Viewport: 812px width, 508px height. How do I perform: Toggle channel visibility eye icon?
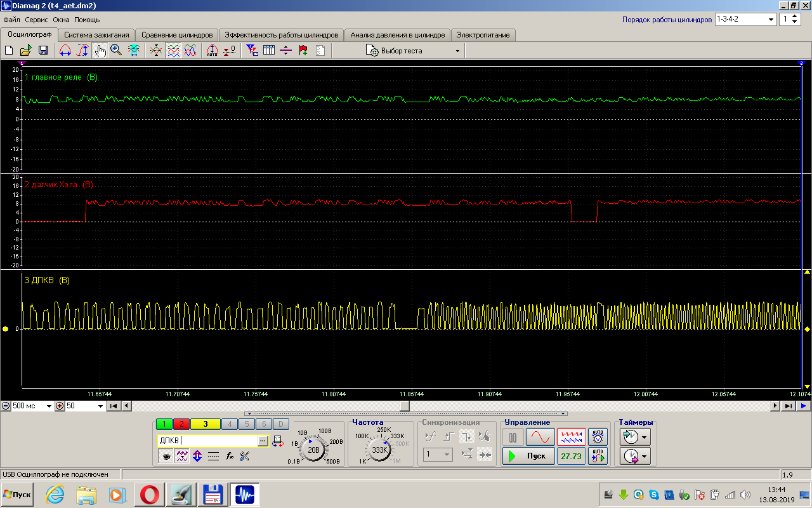[x=166, y=456]
